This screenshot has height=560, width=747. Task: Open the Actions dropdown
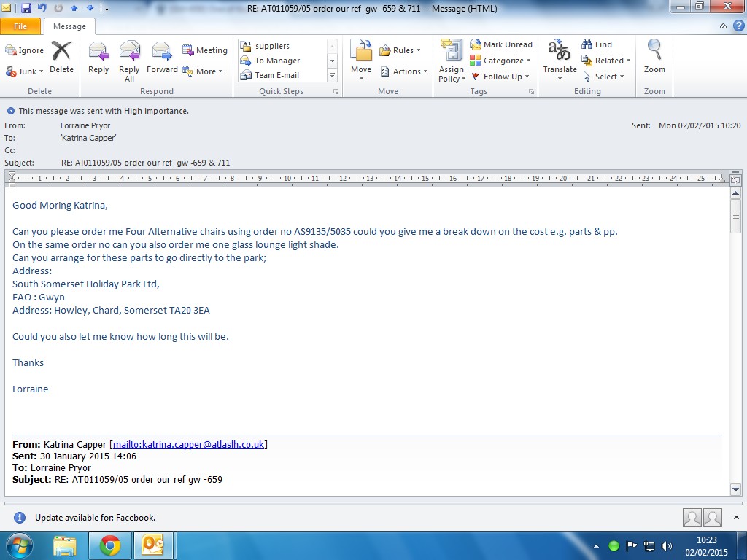point(404,71)
